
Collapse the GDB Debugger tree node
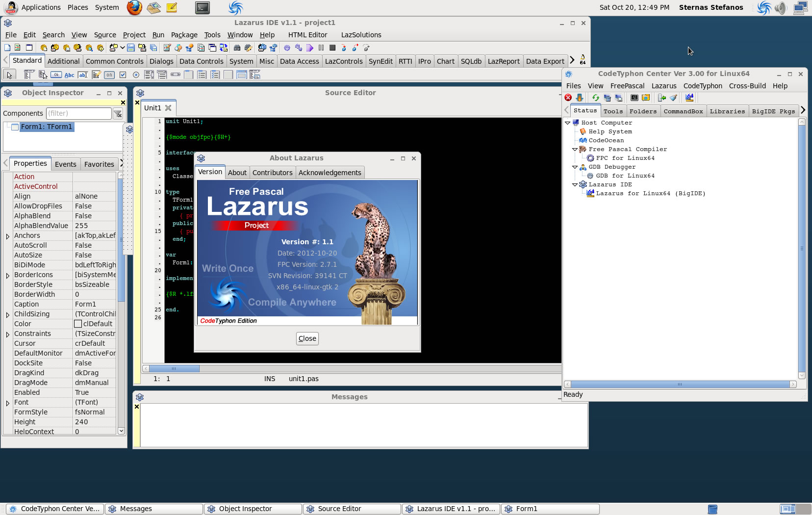(575, 167)
